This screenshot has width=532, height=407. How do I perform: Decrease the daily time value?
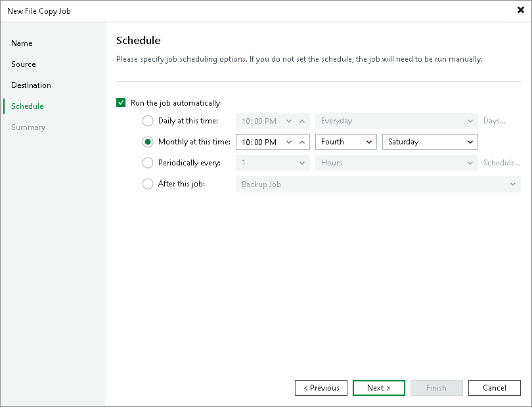tap(289, 121)
